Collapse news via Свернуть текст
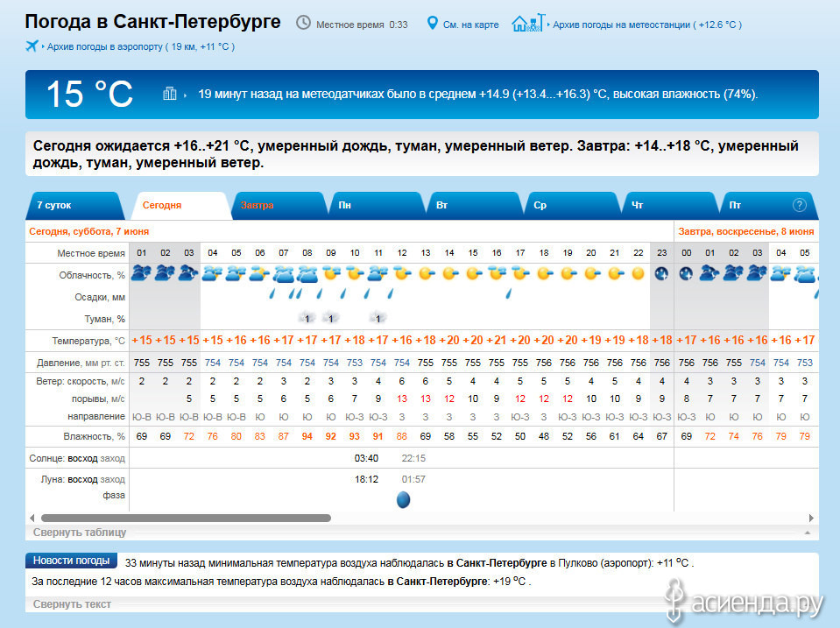Image resolution: width=840 pixels, height=628 pixels. (73, 603)
